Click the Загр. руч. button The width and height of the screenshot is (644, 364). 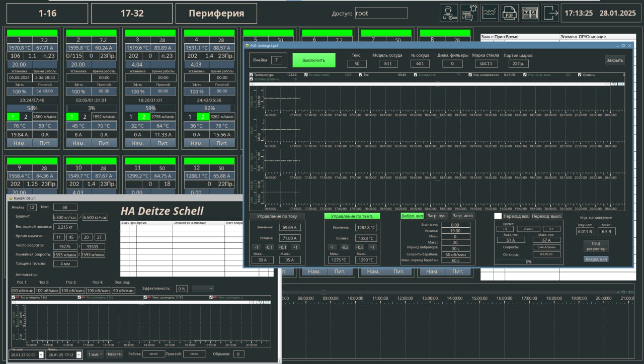point(437,216)
